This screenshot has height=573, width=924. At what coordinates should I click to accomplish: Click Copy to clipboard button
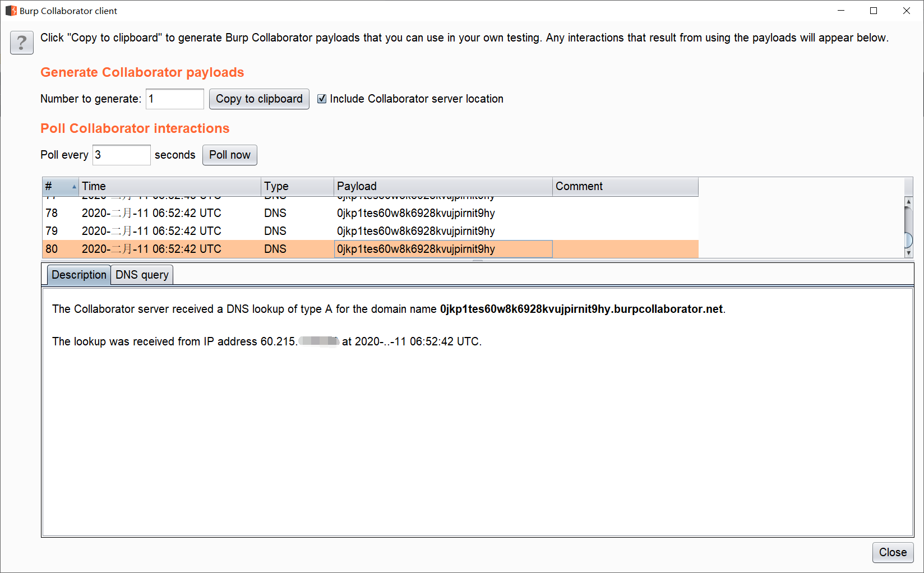(259, 99)
